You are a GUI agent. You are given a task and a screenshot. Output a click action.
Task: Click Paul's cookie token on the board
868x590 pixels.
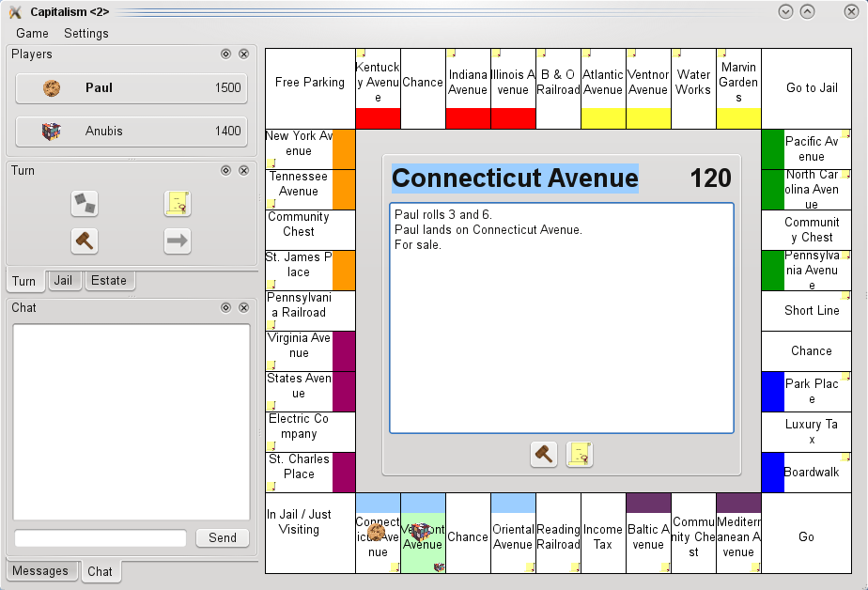377,533
